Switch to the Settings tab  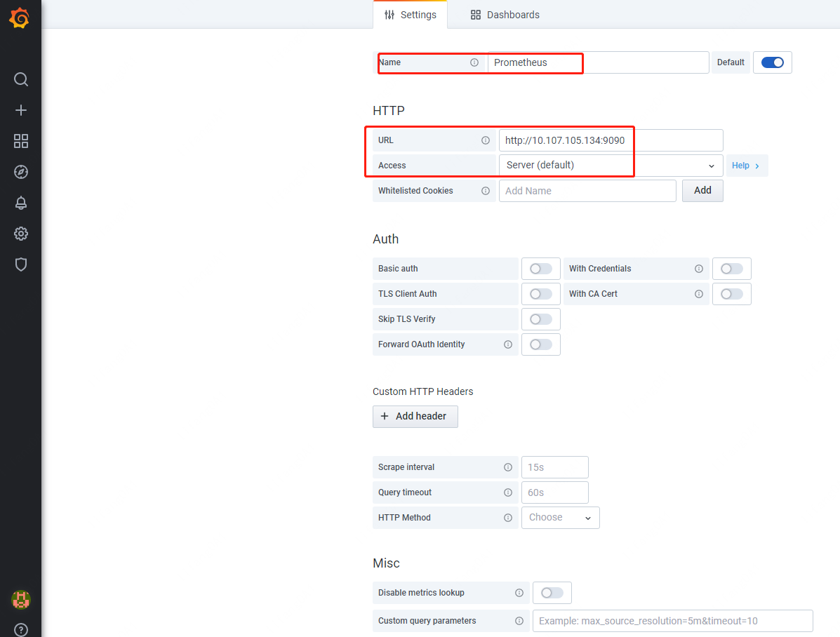[x=411, y=15]
